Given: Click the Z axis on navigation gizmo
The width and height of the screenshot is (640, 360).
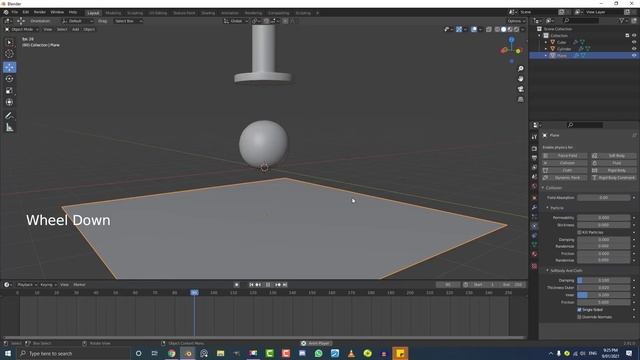Looking at the screenshot, I should click(511, 40).
